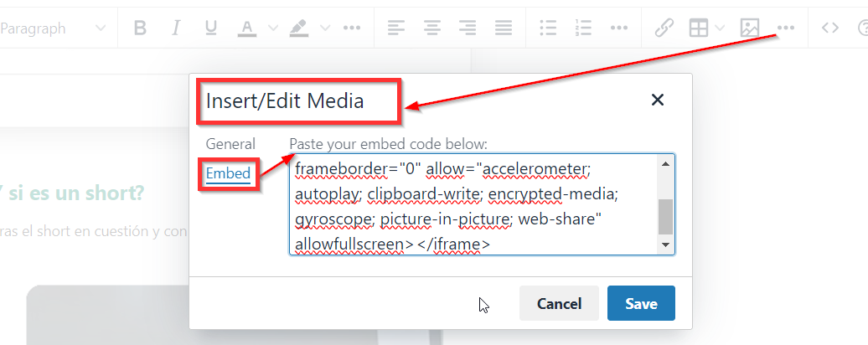Toggle underline formatting
This screenshot has height=345, width=868.
click(x=210, y=28)
